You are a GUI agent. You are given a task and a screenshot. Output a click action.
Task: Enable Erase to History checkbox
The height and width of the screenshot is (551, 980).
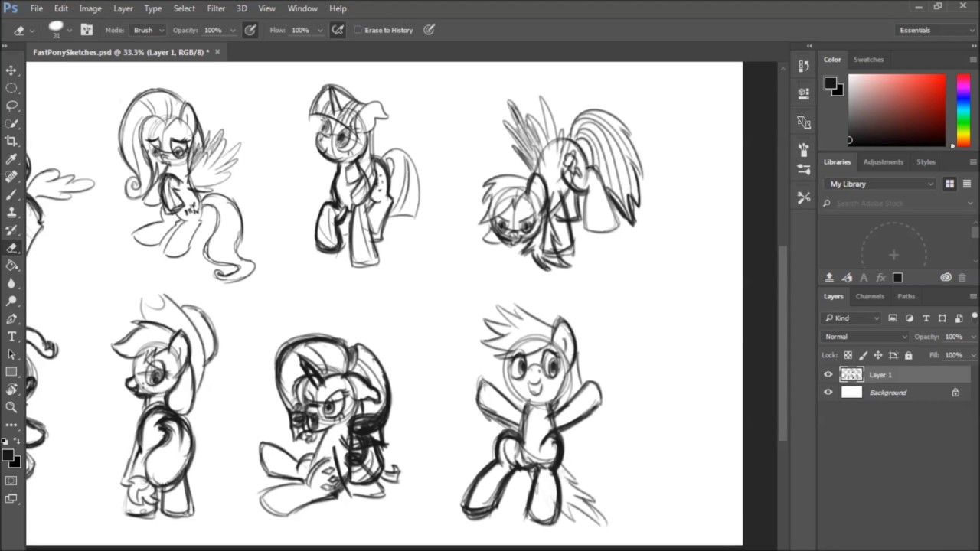358,30
